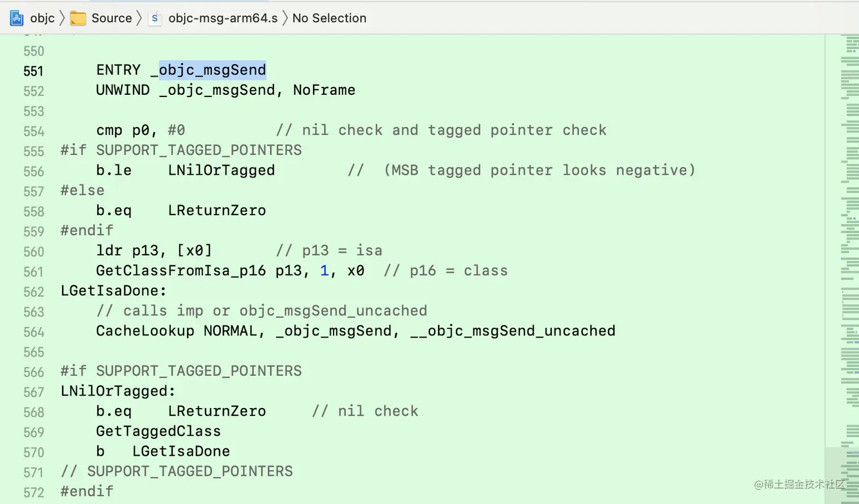This screenshot has width=859, height=504.
Task: Click the Source folder icon in breadcrumb
Action: click(x=78, y=18)
